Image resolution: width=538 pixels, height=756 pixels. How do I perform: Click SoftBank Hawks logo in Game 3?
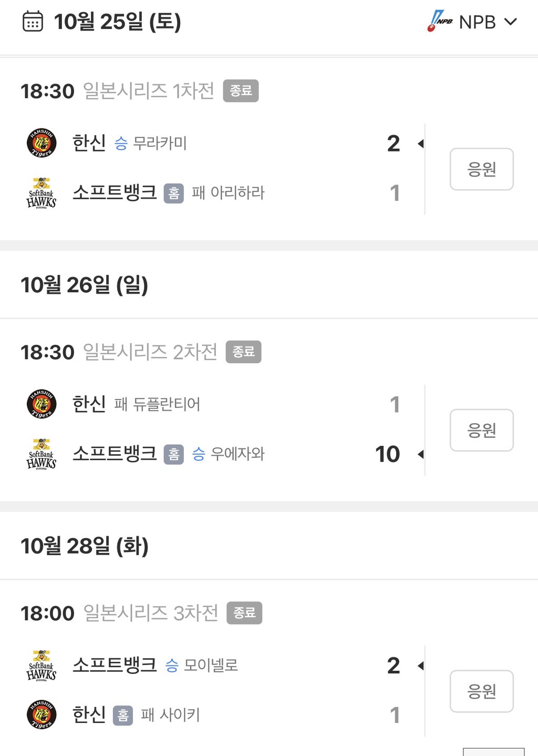click(x=42, y=665)
